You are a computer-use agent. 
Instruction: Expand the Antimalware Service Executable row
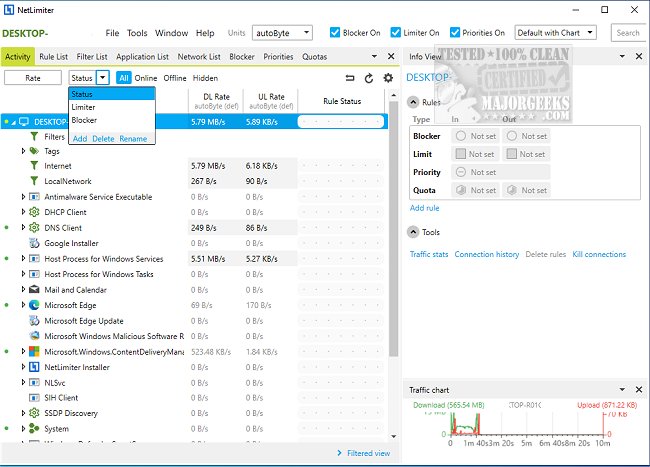point(24,197)
